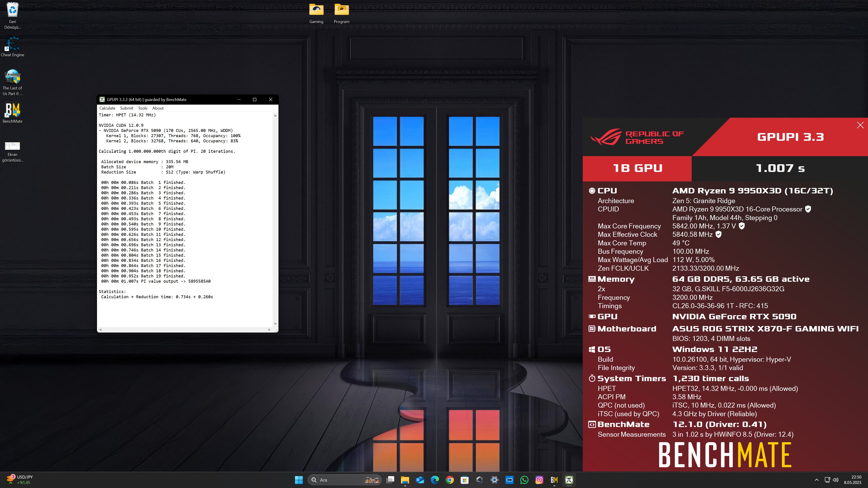The image size is (868, 488).
Task: Click the GPUPI vertical scrollbar down arrow
Action: pyautogui.click(x=275, y=324)
